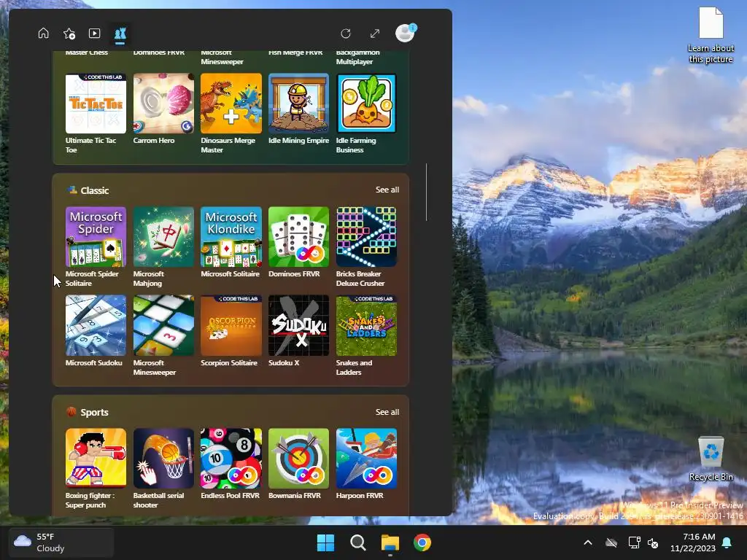Image resolution: width=747 pixels, height=560 pixels.
Task: Play Dinosaurs Merge Master
Action: [x=231, y=113]
